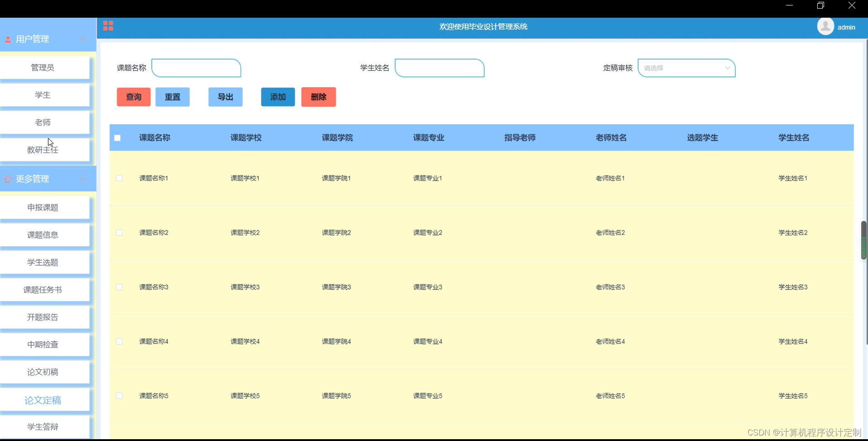Screen dimensions: 868x441
Task: Click the 课题学院 column header
Action: (337, 138)
